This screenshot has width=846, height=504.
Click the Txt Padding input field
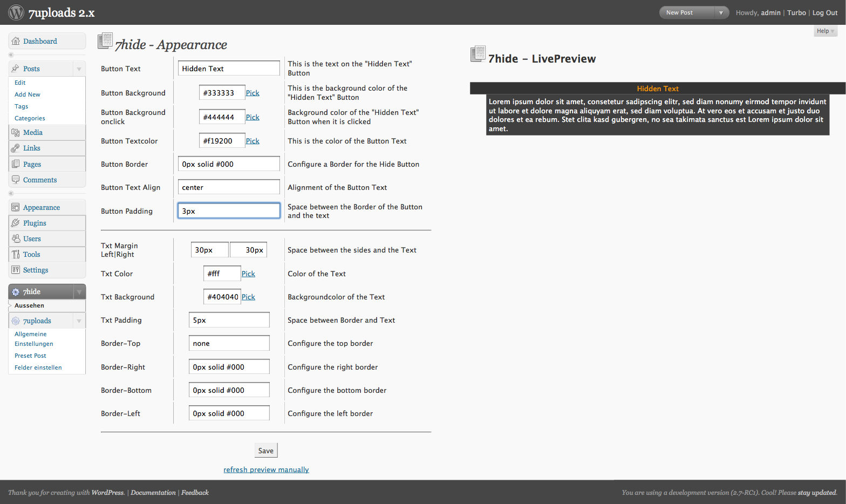(x=229, y=320)
